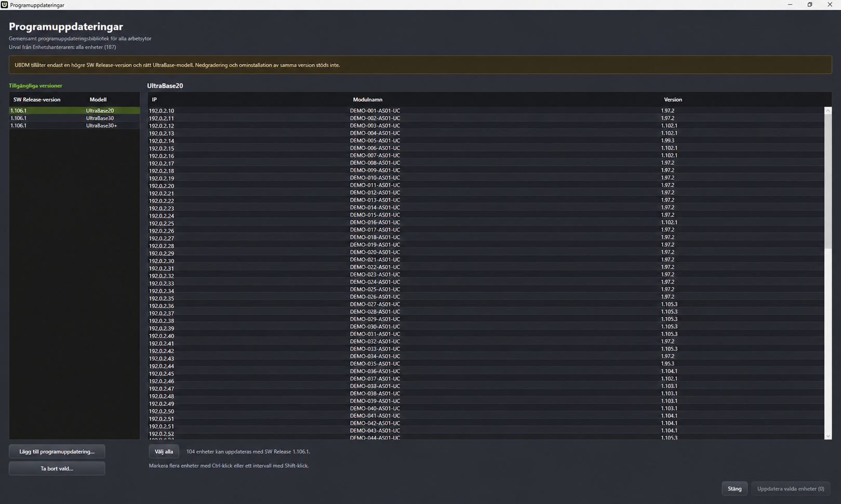Sort by IP column header

[154, 100]
